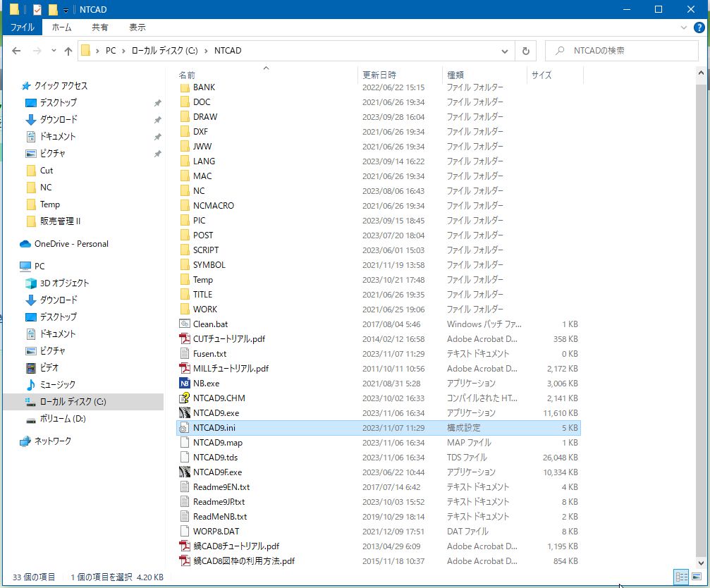Image resolution: width=710 pixels, height=588 pixels.
Task: Select the pinned ダウンロード quick access item
Action: [x=59, y=119]
